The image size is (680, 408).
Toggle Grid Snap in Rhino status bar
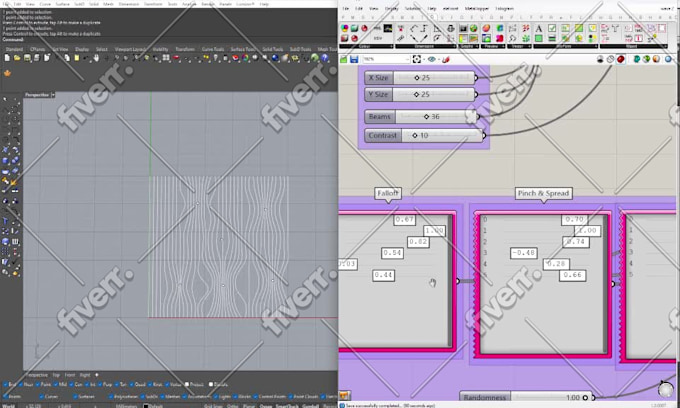click(213, 406)
